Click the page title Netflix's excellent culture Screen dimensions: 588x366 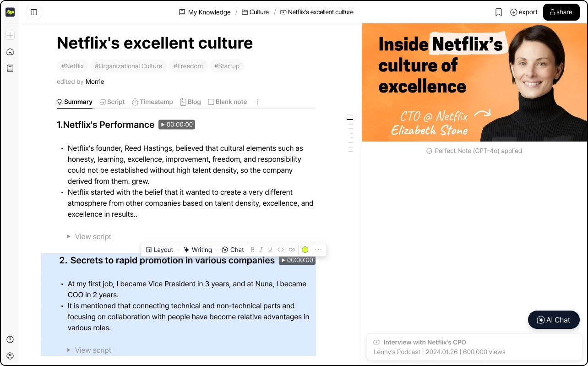(155, 43)
